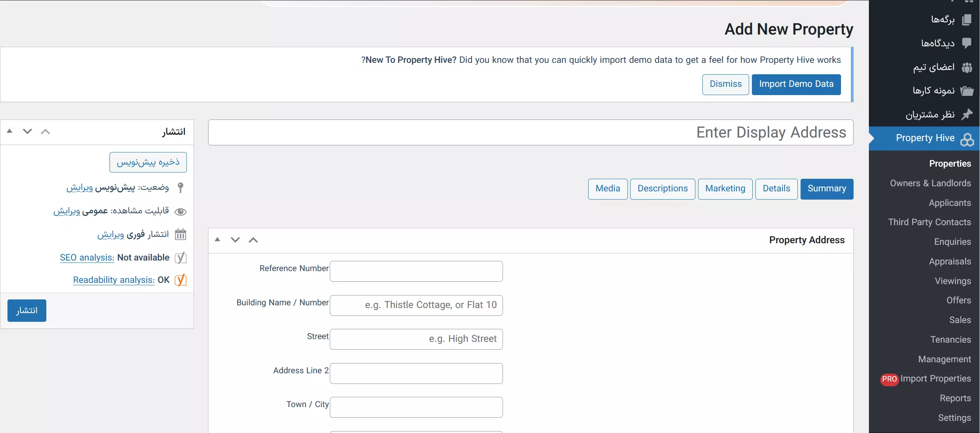Click ویرایش link next to قابلیت مشاهده
Viewport: 980px width, 433px height.
(x=67, y=211)
